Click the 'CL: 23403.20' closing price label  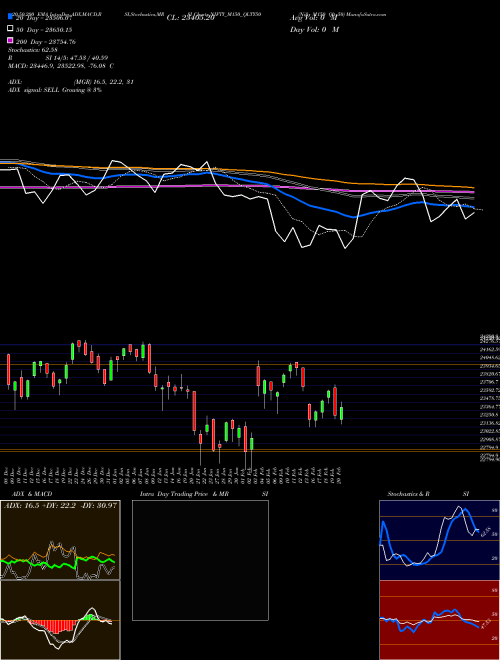pos(191,18)
